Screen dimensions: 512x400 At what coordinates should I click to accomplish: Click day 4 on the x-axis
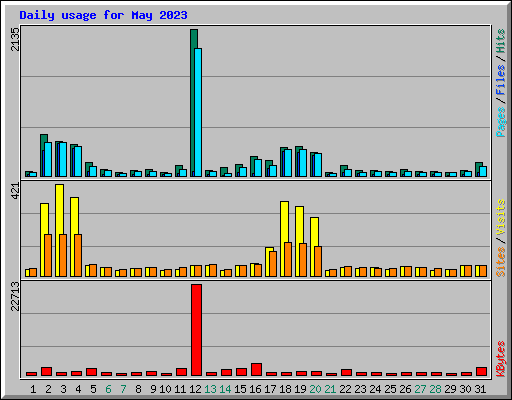78,389
